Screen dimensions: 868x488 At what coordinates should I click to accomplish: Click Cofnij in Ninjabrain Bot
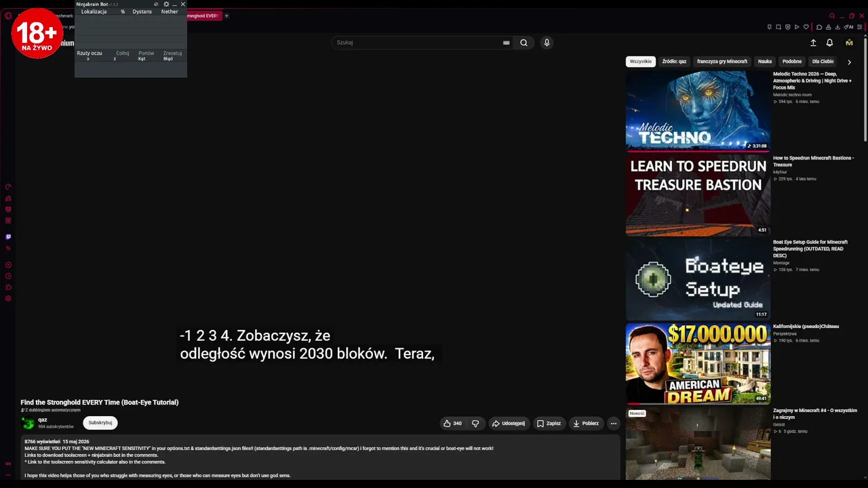point(123,53)
